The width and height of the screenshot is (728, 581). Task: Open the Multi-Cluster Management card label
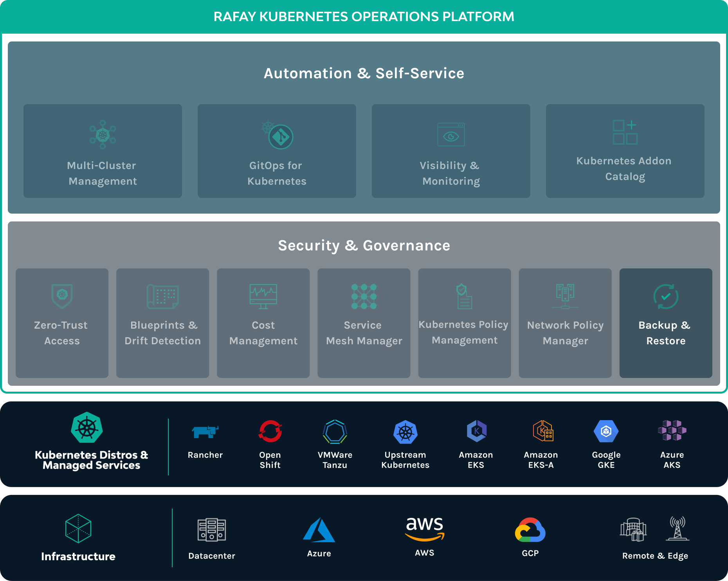tap(102, 173)
